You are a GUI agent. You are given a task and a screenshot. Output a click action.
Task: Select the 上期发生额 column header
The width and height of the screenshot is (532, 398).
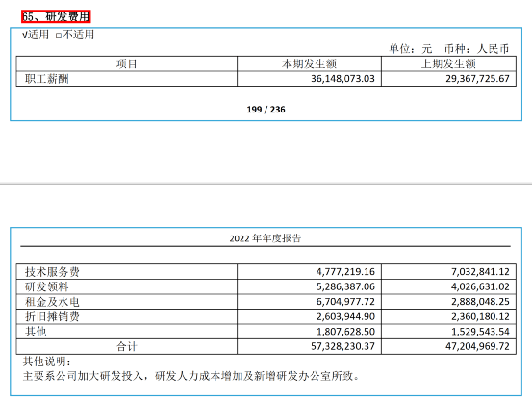click(x=448, y=63)
